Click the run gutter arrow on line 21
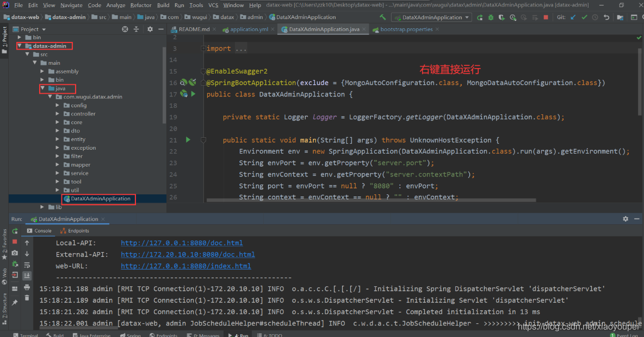 point(188,140)
